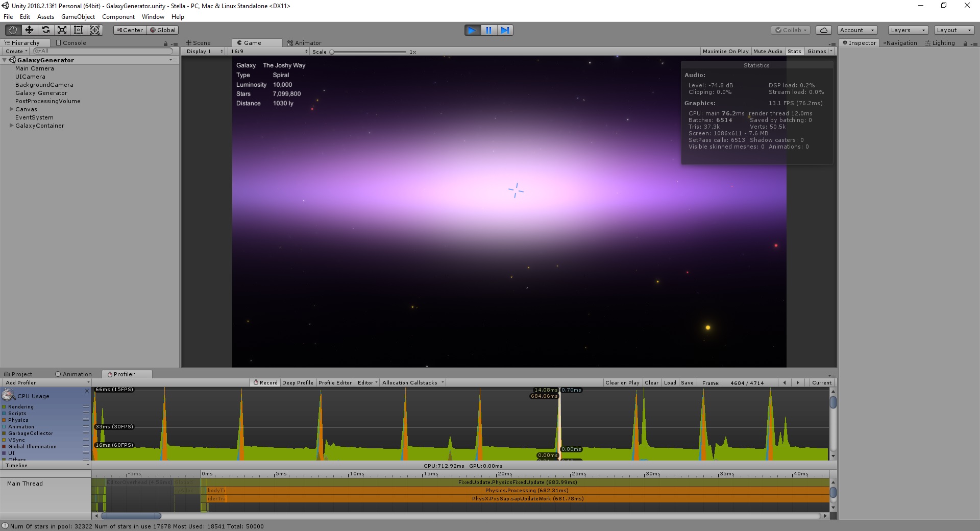Viewport: 980px width, 531px height.
Task: Switch to the Animator tab
Action: (304, 43)
